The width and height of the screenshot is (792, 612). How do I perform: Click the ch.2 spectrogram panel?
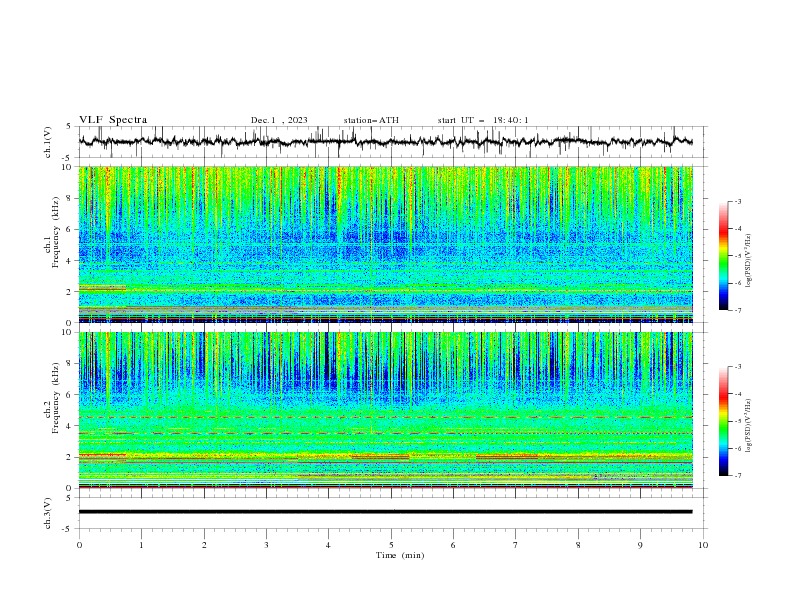[x=385, y=410]
